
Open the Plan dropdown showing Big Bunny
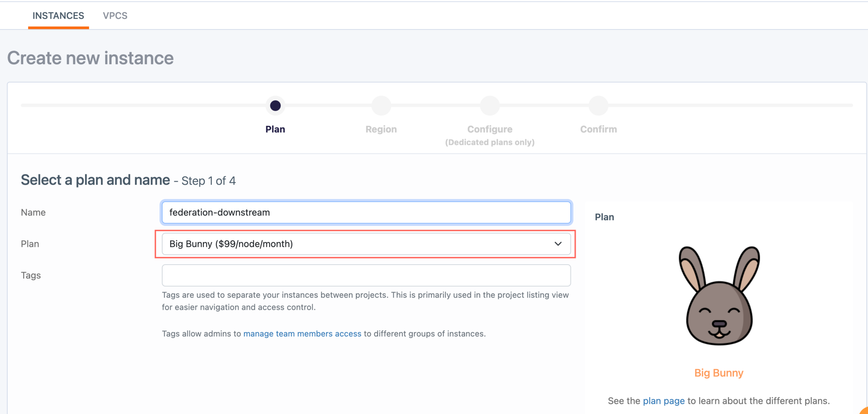click(x=366, y=244)
